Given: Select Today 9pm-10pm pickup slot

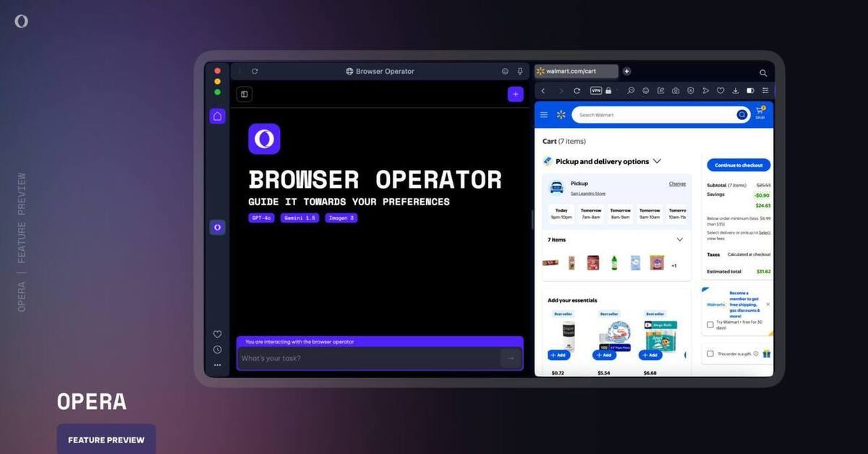Looking at the screenshot, I should [561, 213].
